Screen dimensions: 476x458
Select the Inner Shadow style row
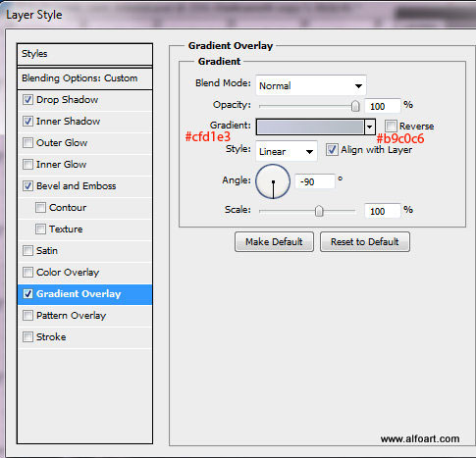pyautogui.click(x=84, y=122)
